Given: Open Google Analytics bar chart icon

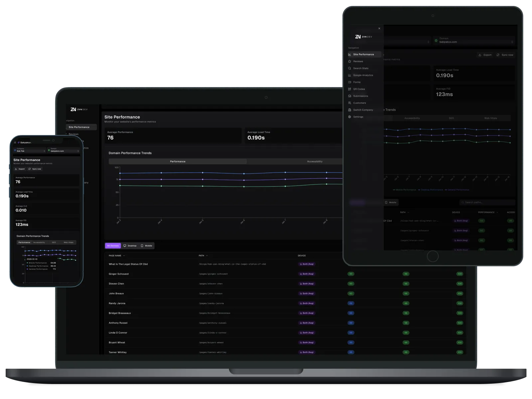Looking at the screenshot, I should [x=349, y=75].
